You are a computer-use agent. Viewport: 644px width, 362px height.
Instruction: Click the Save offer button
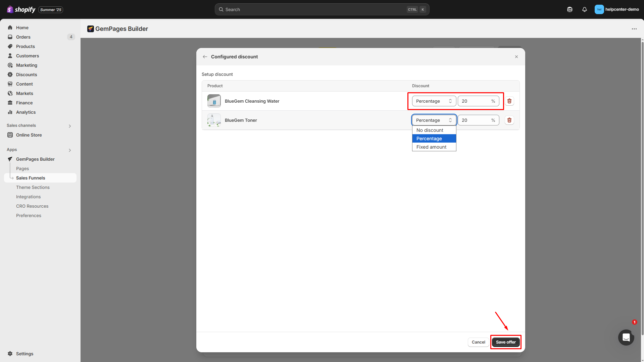505,342
